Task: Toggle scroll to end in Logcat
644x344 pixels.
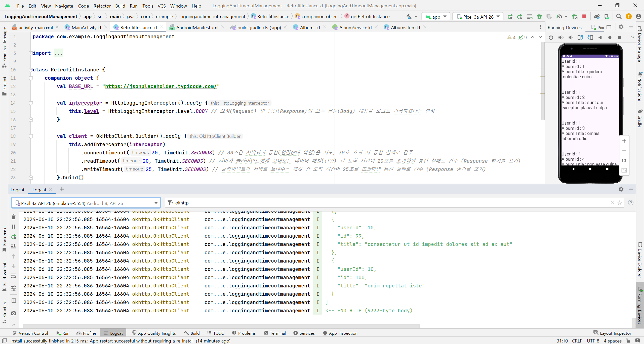Action: coord(14,246)
